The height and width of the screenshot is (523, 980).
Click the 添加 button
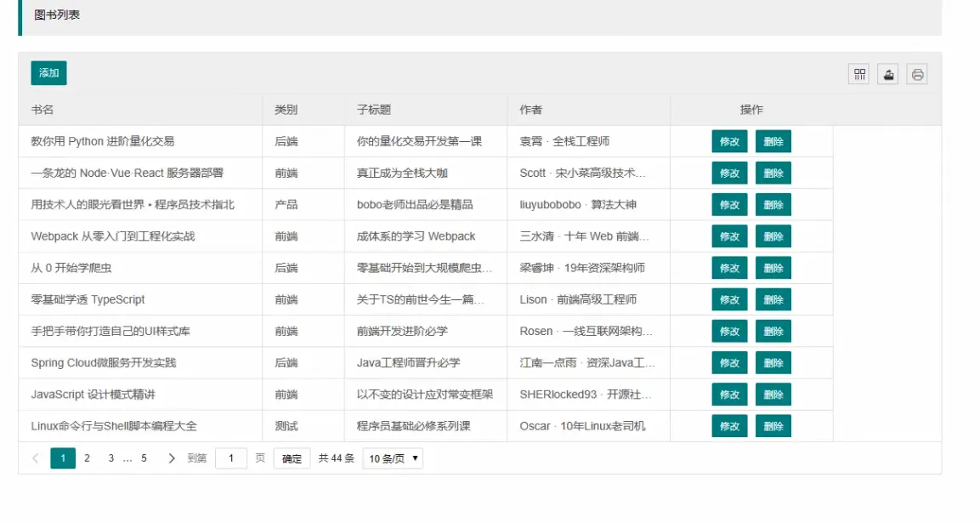pyautogui.click(x=48, y=73)
